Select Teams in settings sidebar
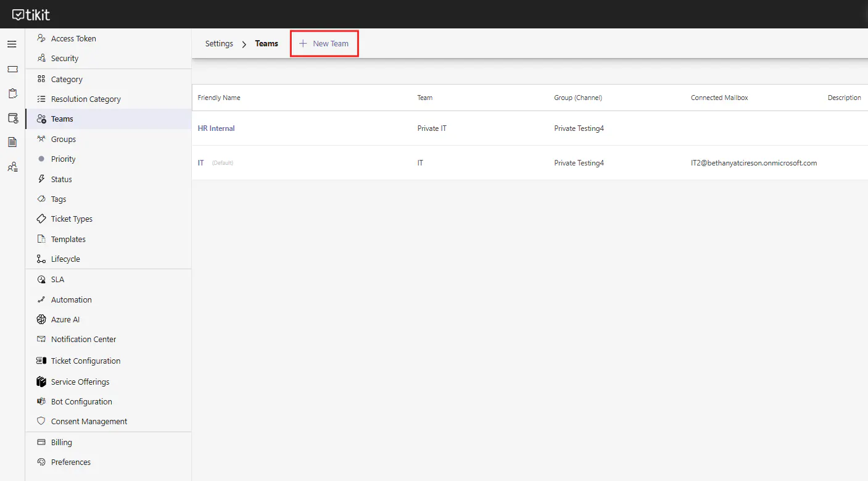This screenshot has width=868, height=481. (x=109, y=119)
